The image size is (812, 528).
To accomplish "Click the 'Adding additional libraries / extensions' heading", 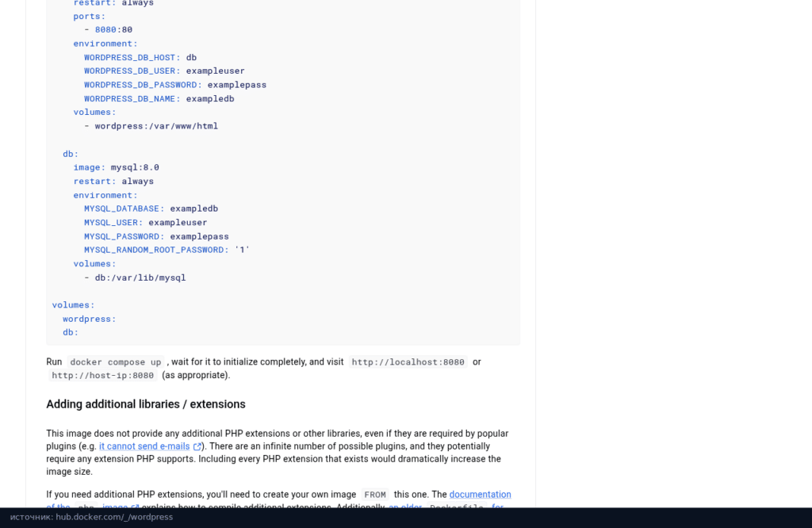I will [146, 404].
